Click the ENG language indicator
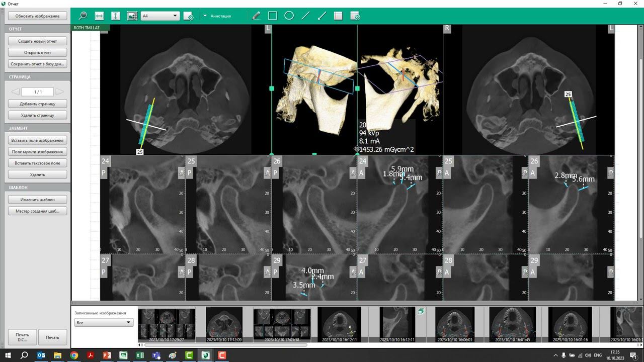The image size is (644, 362). pyautogui.click(x=598, y=355)
